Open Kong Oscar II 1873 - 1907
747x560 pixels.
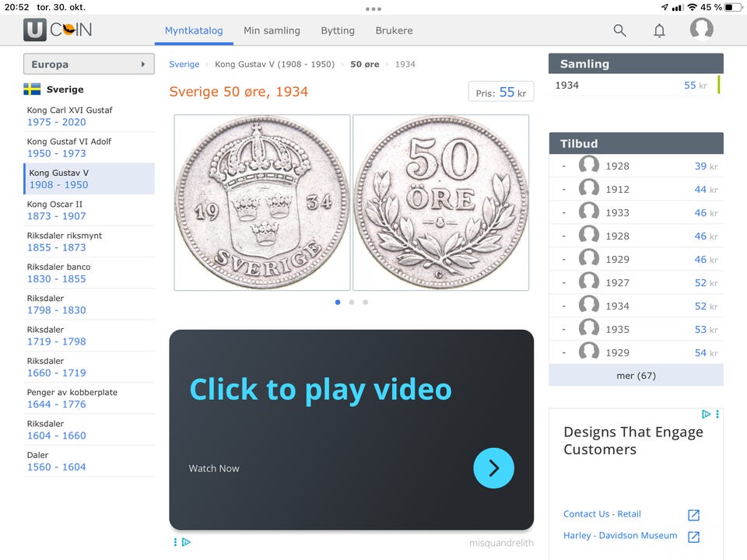[89, 210]
